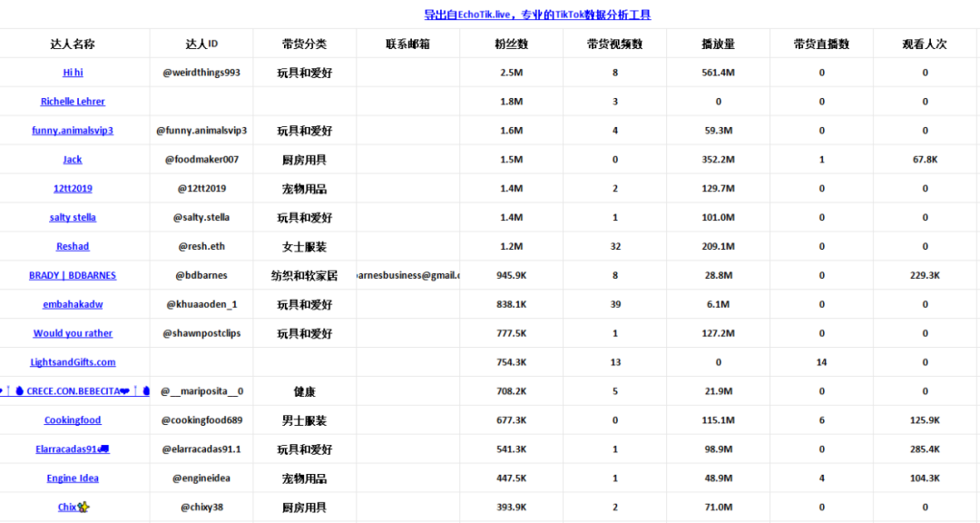This screenshot has width=980, height=523.
Task: Open the Hi hi creator link
Action: 73,73
